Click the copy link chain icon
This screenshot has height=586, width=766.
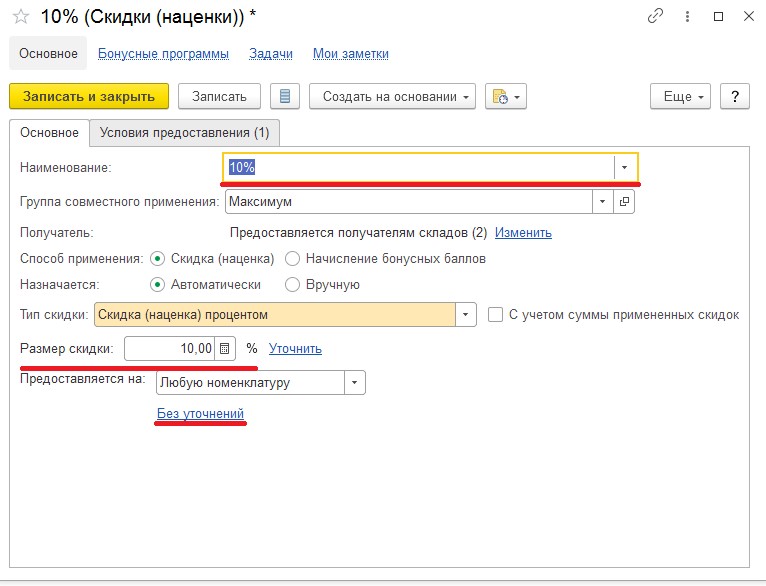(x=656, y=16)
